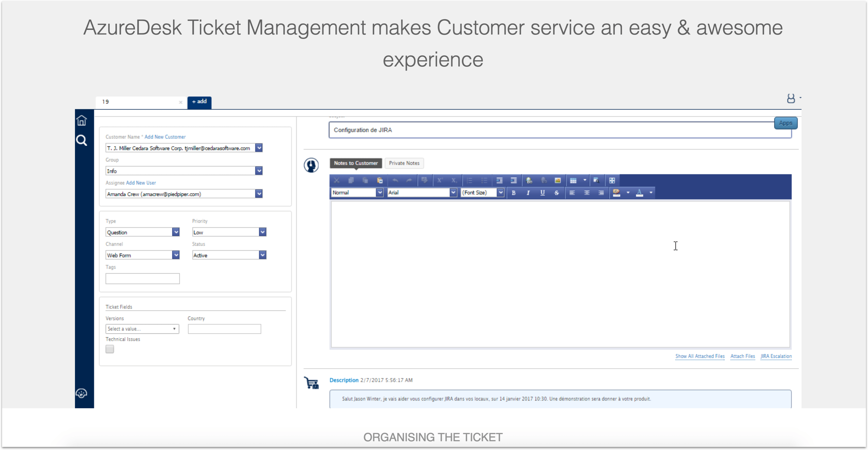868x450 pixels.
Task: Insert hyperlink with globe icon
Action: coord(529,180)
